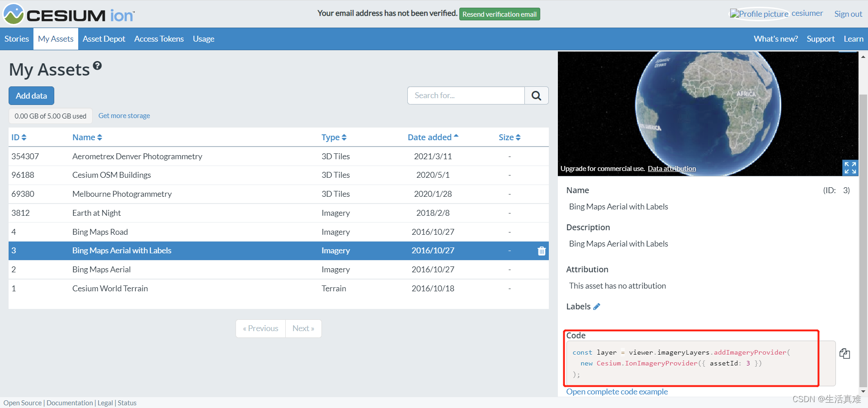Open the My Assets help question mark
868x408 pixels.
pos(97,66)
